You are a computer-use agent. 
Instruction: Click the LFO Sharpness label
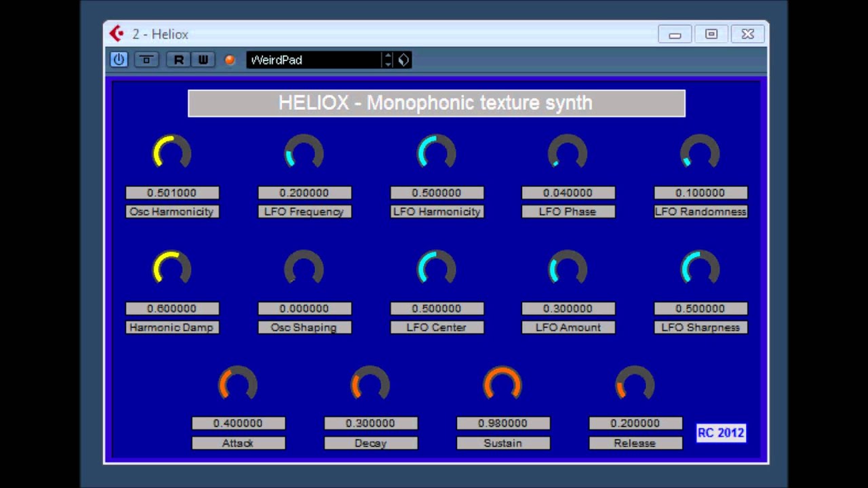[701, 327]
